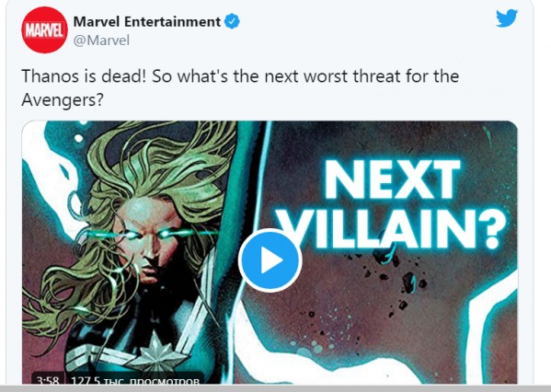Click the 3:58 video duration badge
Viewport: 551px width, 392px height.
point(48,379)
